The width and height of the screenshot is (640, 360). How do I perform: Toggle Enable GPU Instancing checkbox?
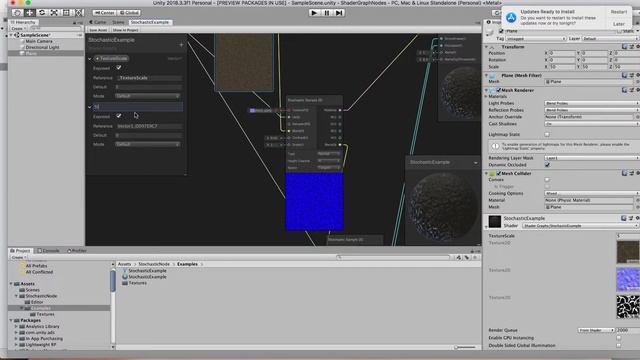coord(619,338)
